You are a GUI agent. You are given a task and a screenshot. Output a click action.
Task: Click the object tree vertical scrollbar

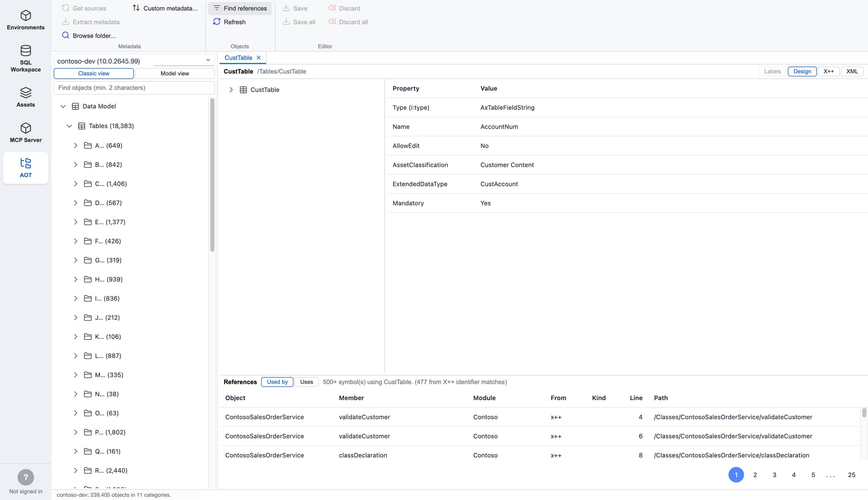click(212, 175)
